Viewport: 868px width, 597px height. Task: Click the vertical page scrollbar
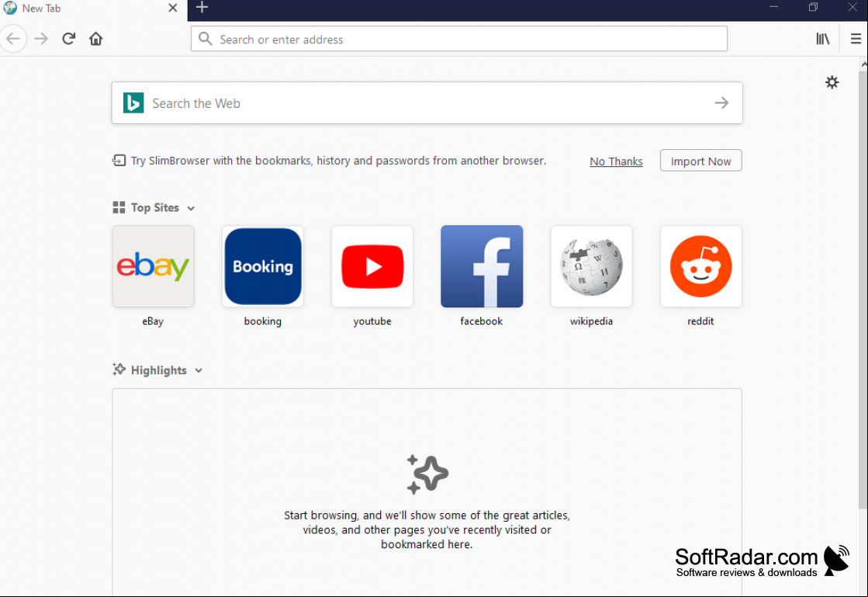coord(863,288)
